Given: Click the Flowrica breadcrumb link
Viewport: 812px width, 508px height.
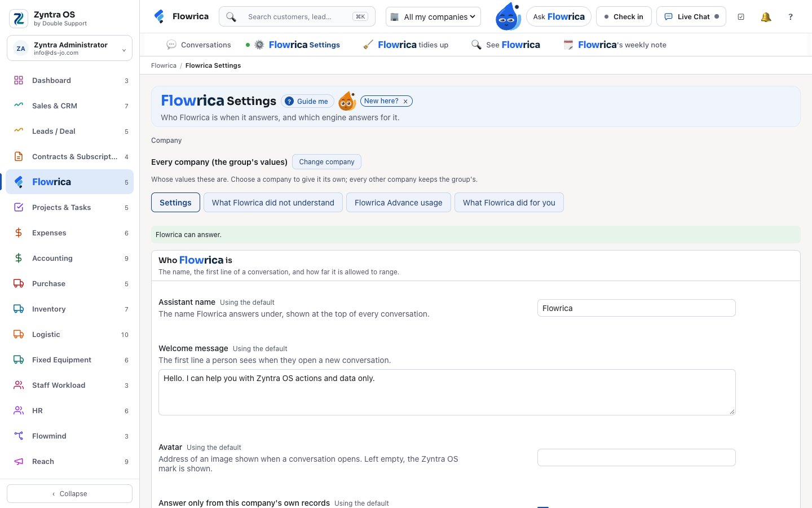Looking at the screenshot, I should (x=164, y=65).
